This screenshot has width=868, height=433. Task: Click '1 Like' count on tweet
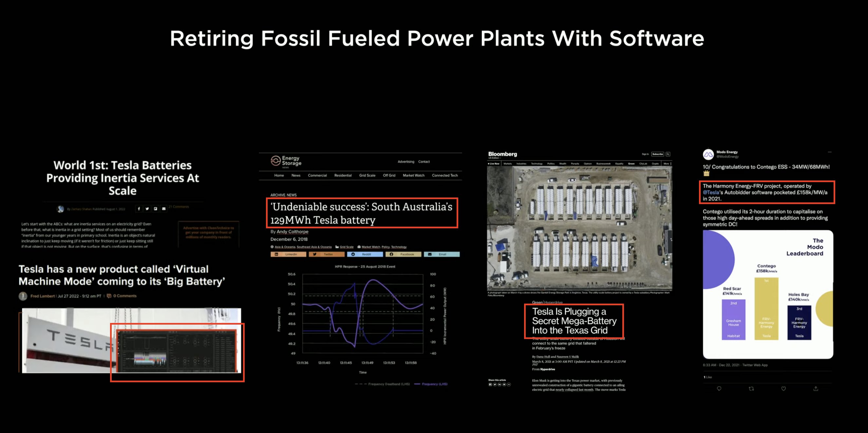pos(708,377)
